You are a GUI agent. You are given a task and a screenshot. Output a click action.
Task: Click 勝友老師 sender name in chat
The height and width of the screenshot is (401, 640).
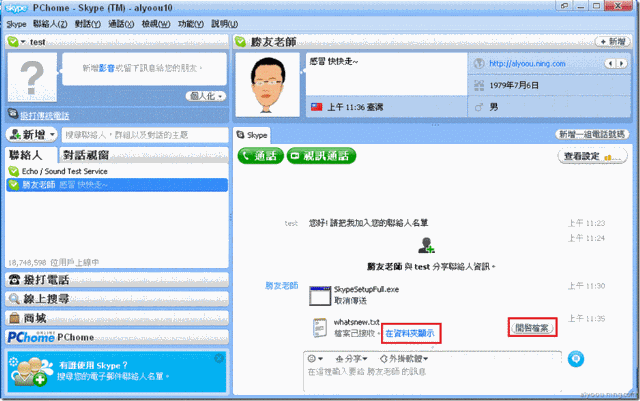[282, 285]
